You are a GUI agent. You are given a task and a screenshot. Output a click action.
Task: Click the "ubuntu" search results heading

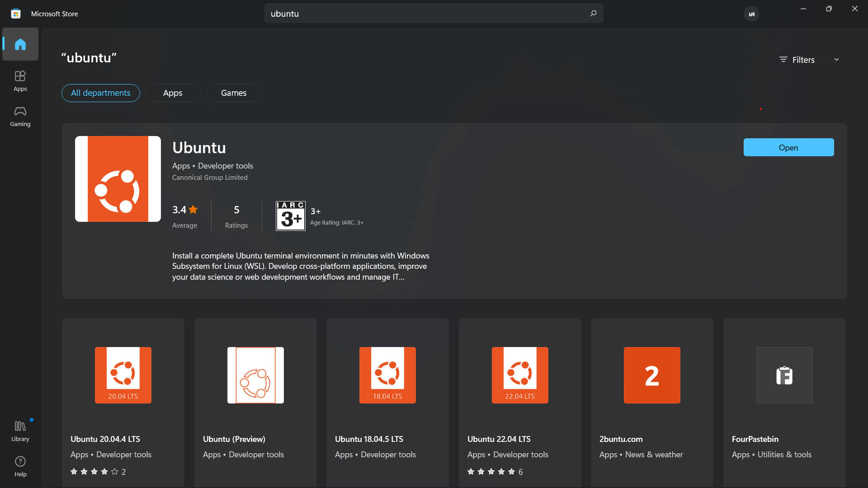coord(89,58)
